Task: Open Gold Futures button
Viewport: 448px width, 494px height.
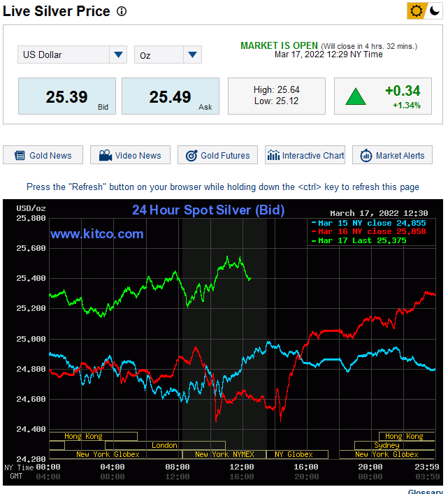Action: tap(217, 155)
